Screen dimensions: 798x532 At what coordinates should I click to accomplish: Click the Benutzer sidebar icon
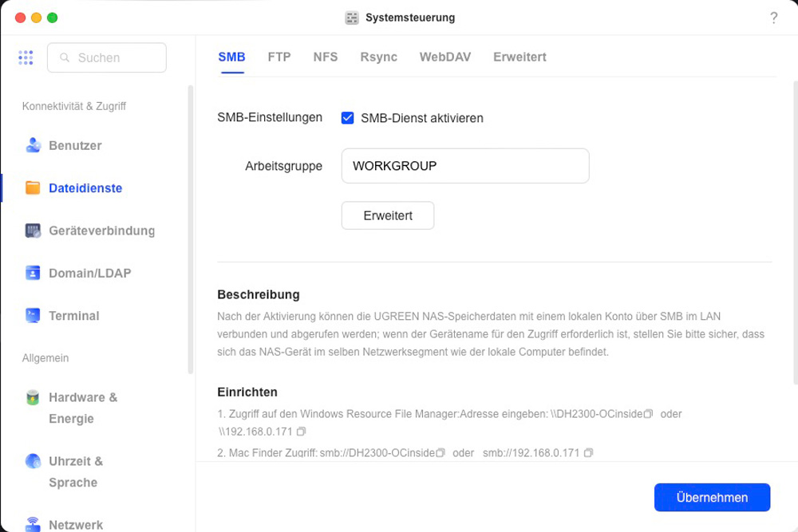(x=33, y=145)
